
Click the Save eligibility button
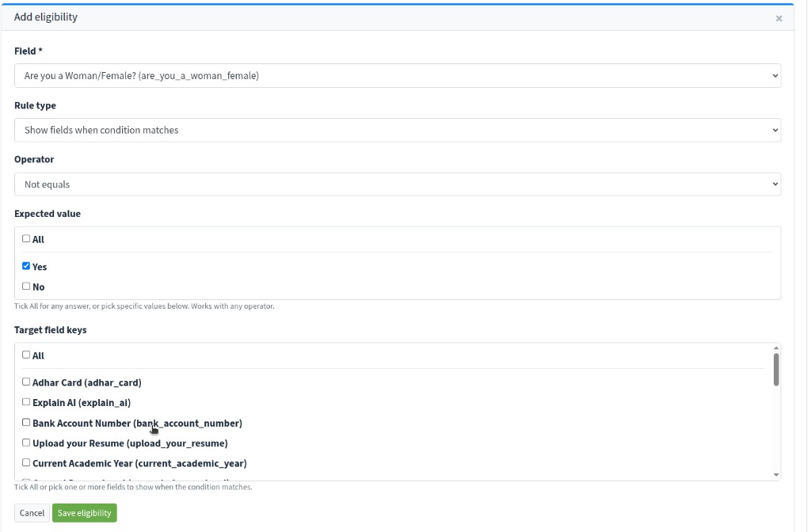[84, 513]
